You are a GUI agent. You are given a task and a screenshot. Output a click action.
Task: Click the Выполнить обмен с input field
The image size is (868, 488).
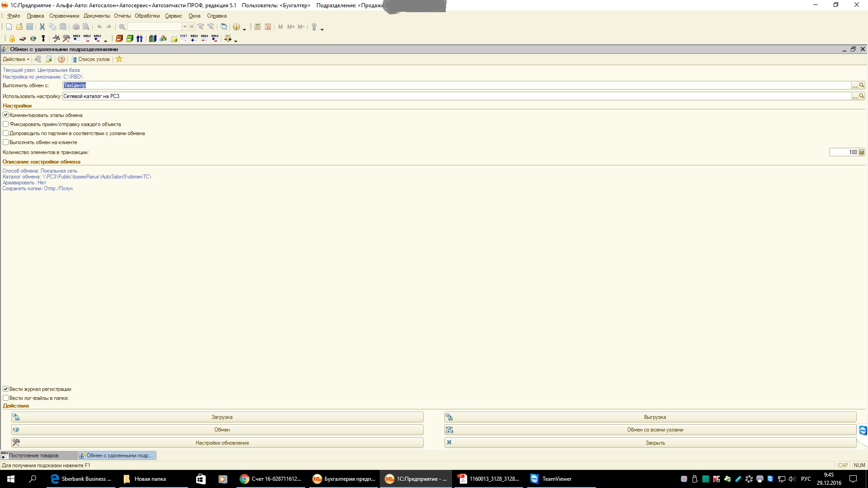click(x=457, y=85)
